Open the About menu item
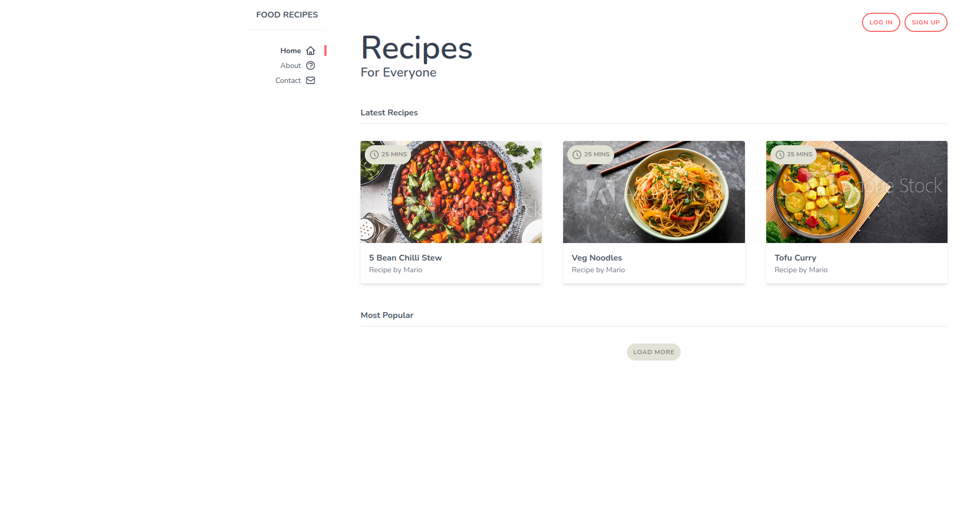980x510 pixels. coord(298,65)
